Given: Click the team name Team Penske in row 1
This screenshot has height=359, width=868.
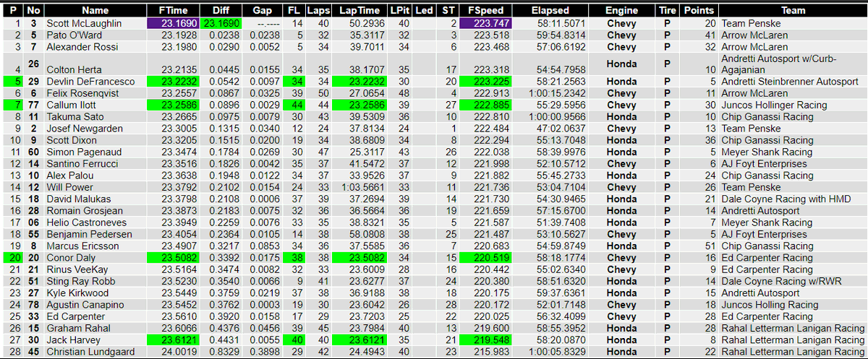Looking at the screenshot, I should tap(750, 23).
